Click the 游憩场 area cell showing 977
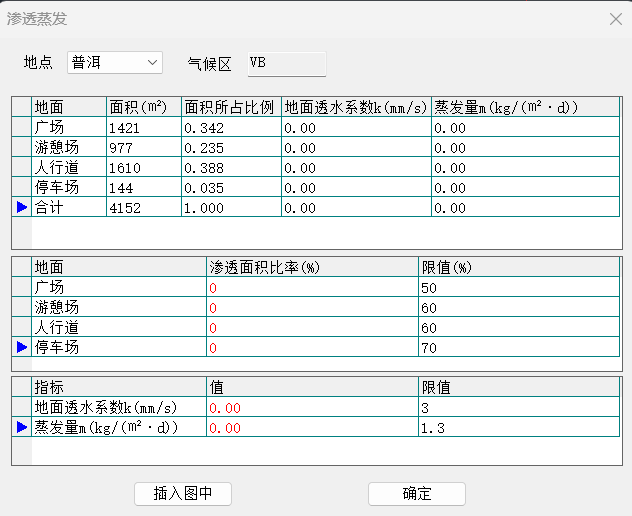Screen dimensions: 632x516 point(143,147)
